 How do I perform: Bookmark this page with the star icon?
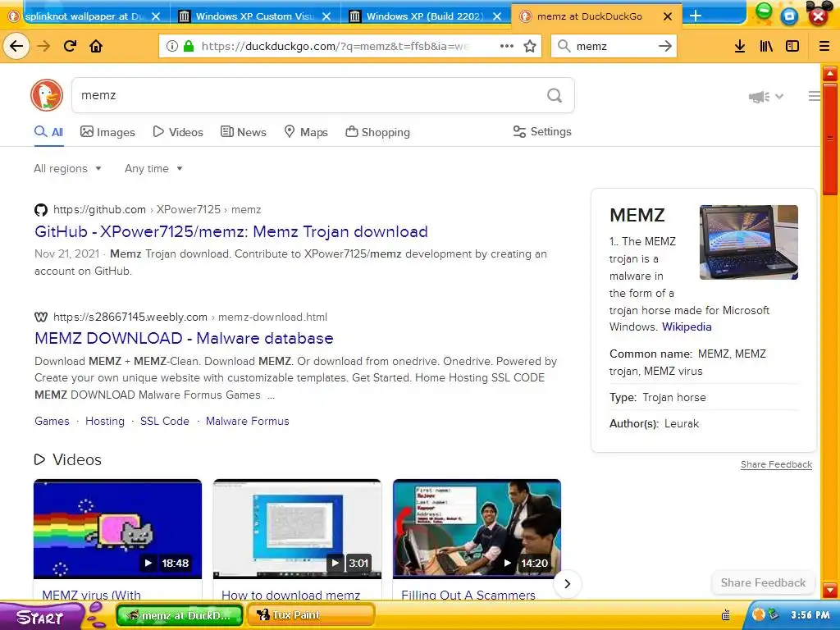(530, 46)
